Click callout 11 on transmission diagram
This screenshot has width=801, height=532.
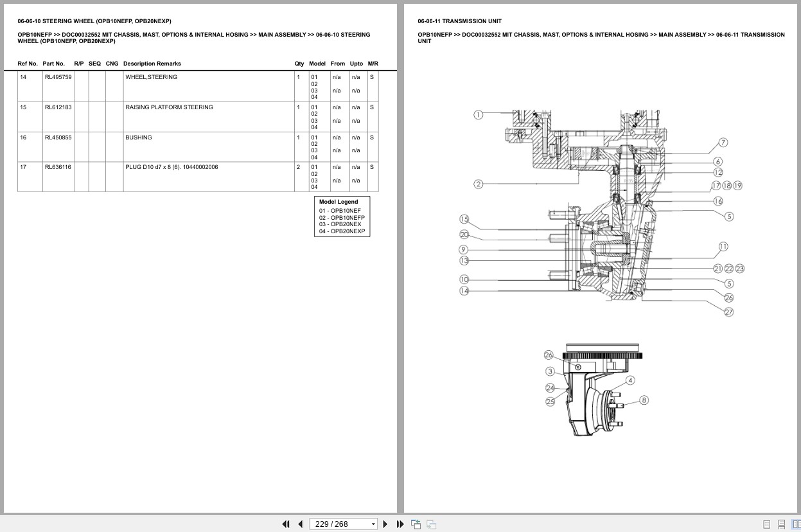coord(723,247)
